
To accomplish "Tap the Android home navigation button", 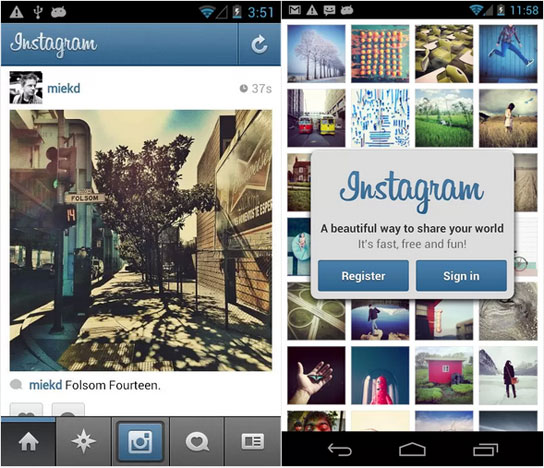I will [x=412, y=450].
